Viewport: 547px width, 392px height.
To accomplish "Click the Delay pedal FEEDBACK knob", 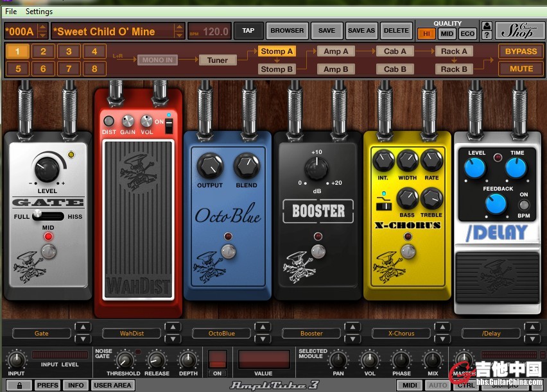I will pos(496,203).
